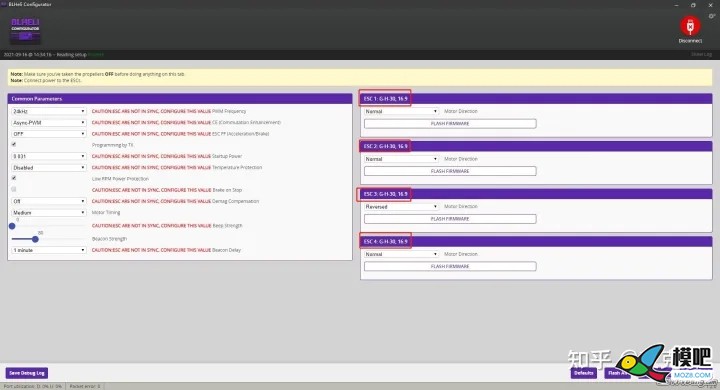Click the Beacon Strength slider handle

coord(35,239)
